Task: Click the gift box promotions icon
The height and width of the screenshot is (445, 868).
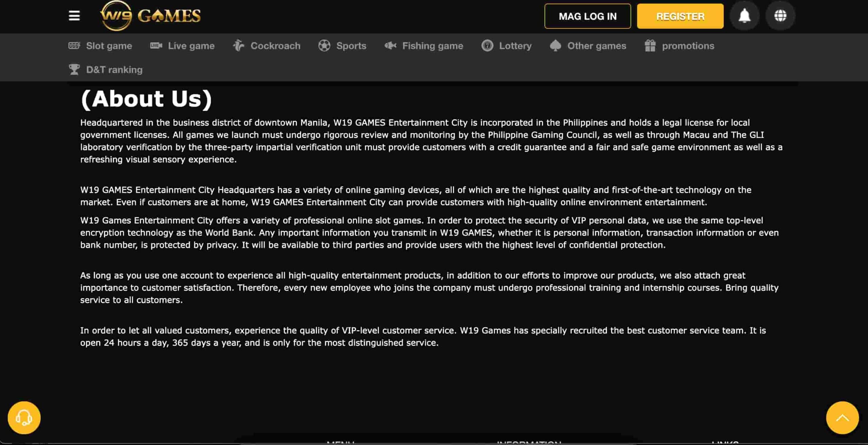Action: click(650, 45)
